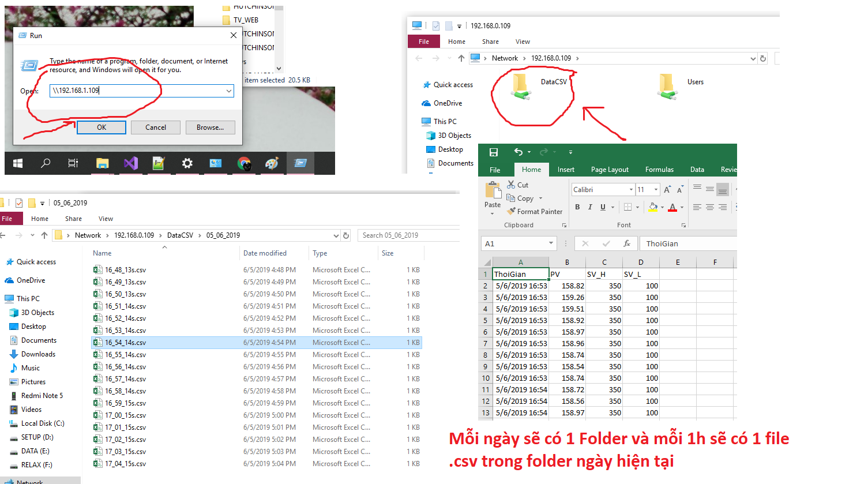Activate the Format Painter tool

click(534, 212)
